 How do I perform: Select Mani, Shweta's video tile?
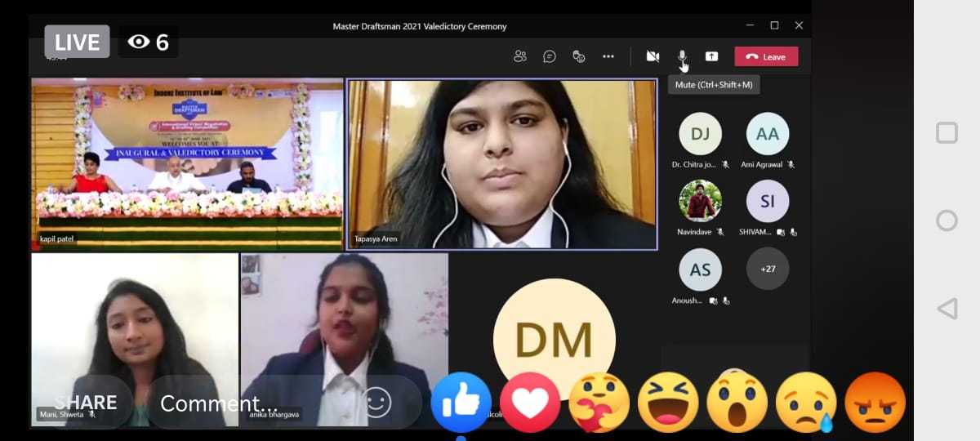click(x=135, y=338)
